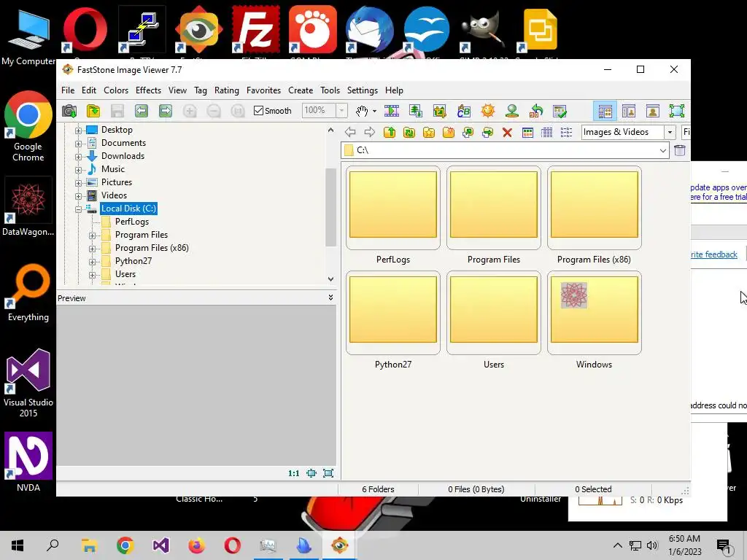Collapse the Local Disk (C:) tree node
Screen dimensions: 747x560
[78, 209]
